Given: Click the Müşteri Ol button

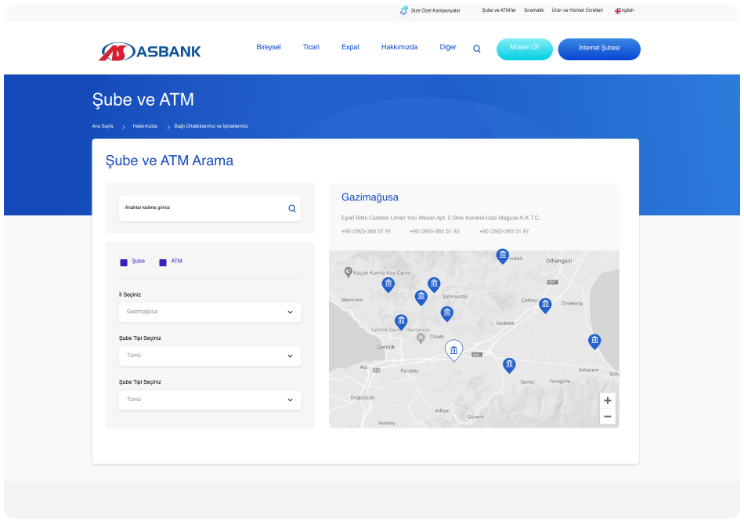Looking at the screenshot, I should (x=524, y=48).
